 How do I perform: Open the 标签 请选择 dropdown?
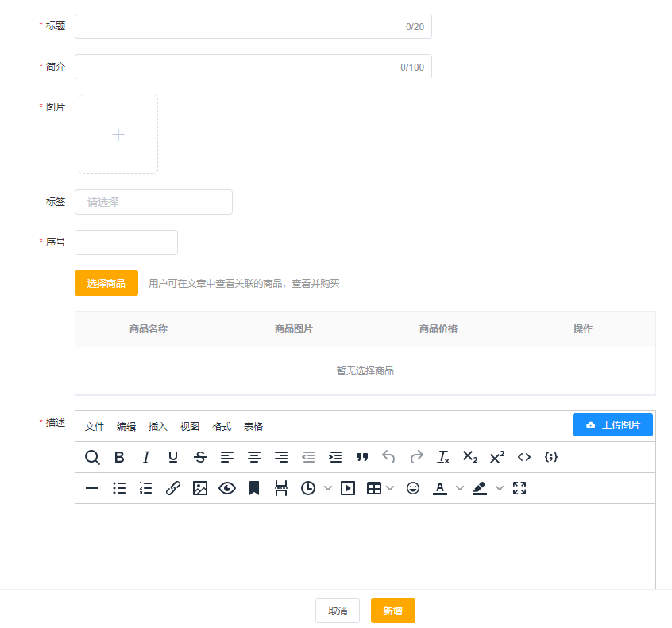point(153,202)
